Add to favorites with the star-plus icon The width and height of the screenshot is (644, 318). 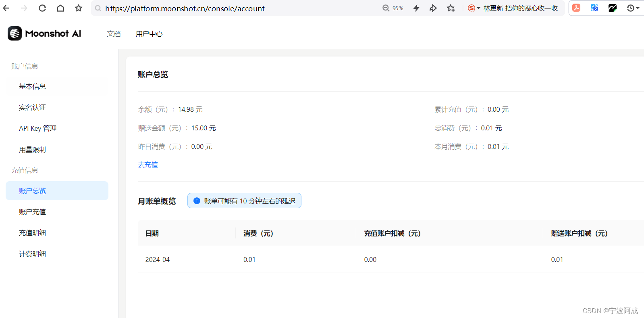click(x=451, y=8)
